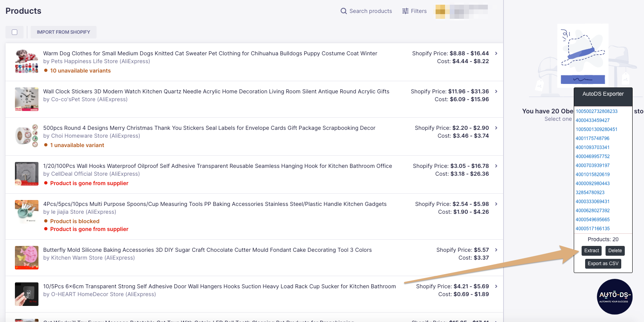Image resolution: width=644 pixels, height=322 pixels.
Task: Click the 4Pcs/5pcs/10pcs Measuring Tools title
Action: 215,204
